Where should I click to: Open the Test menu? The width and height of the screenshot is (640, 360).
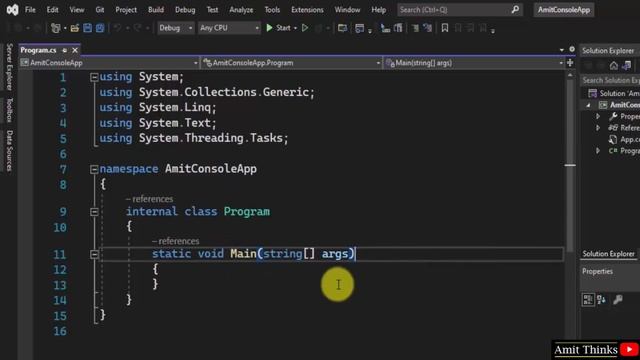pyautogui.click(x=212, y=9)
